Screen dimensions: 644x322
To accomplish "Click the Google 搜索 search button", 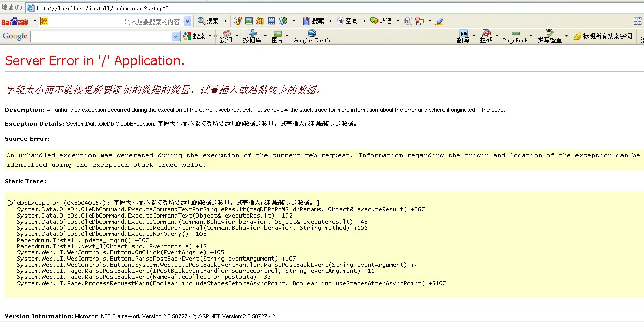I will coord(194,36).
